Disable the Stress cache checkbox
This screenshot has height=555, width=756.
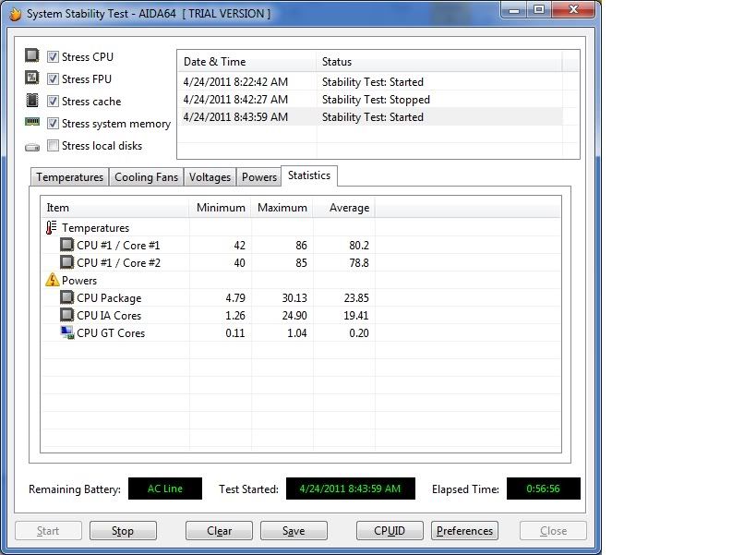point(53,102)
